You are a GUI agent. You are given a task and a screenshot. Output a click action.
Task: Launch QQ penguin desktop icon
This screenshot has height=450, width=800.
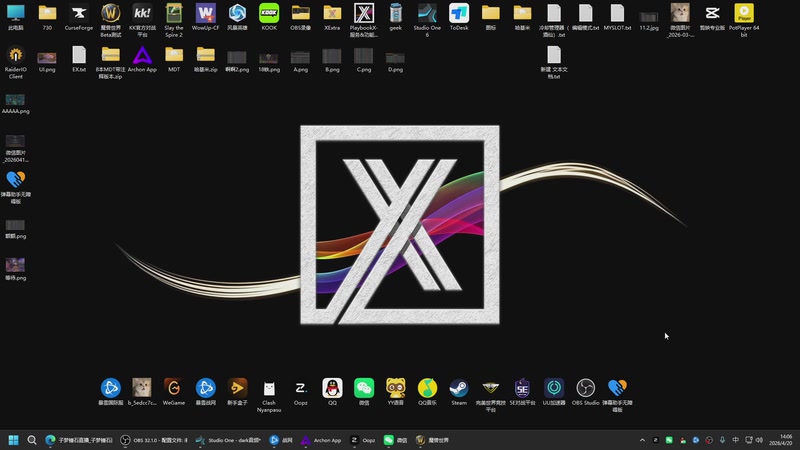332,391
